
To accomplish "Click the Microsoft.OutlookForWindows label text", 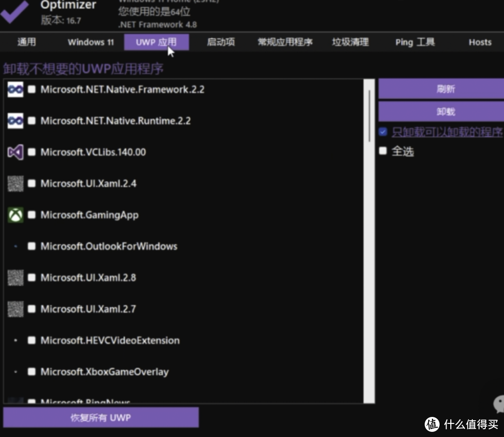I will 109,246.
